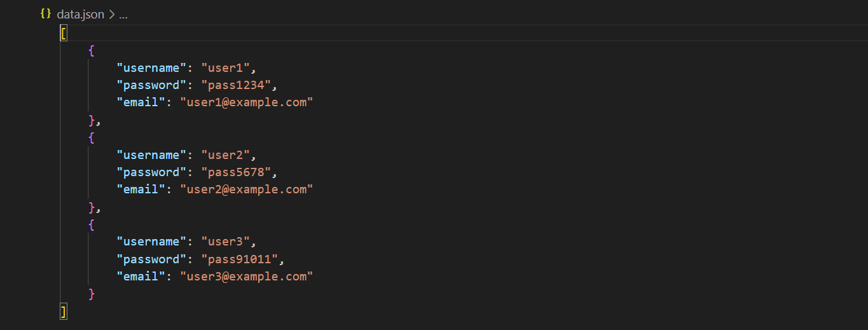
Task: Click the "email" key beside user2@example.com
Action: coord(141,189)
